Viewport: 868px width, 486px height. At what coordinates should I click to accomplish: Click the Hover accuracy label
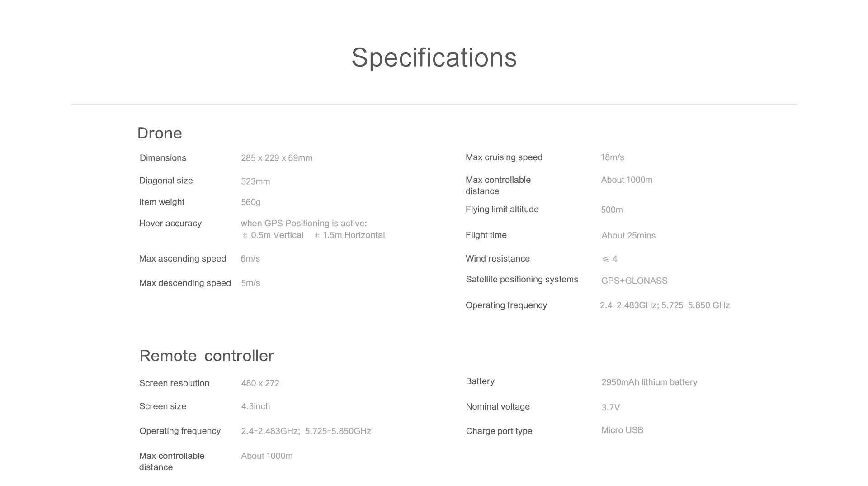coord(170,224)
